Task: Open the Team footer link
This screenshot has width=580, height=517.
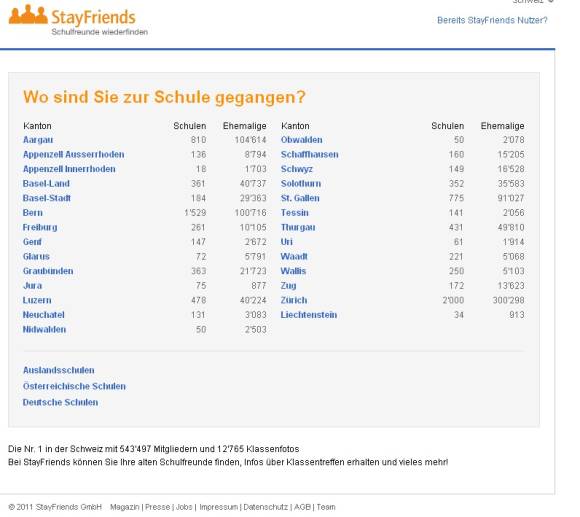Action: coord(326,507)
